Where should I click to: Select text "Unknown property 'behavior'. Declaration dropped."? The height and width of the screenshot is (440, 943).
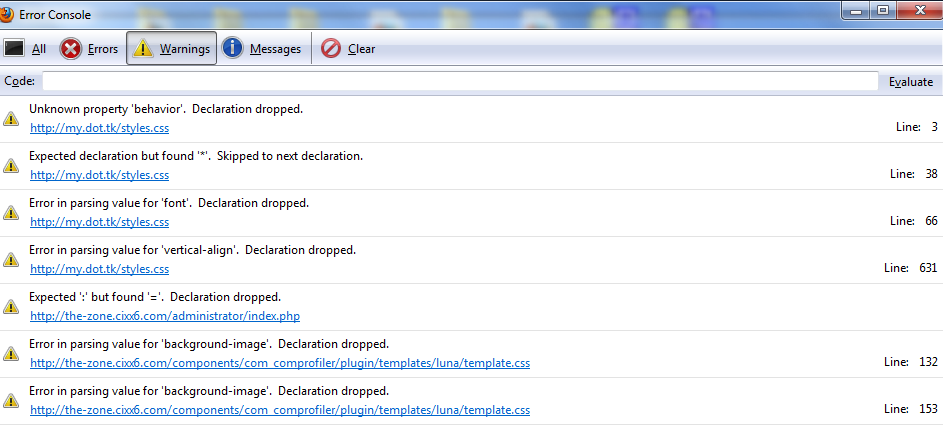pyautogui.click(x=166, y=109)
